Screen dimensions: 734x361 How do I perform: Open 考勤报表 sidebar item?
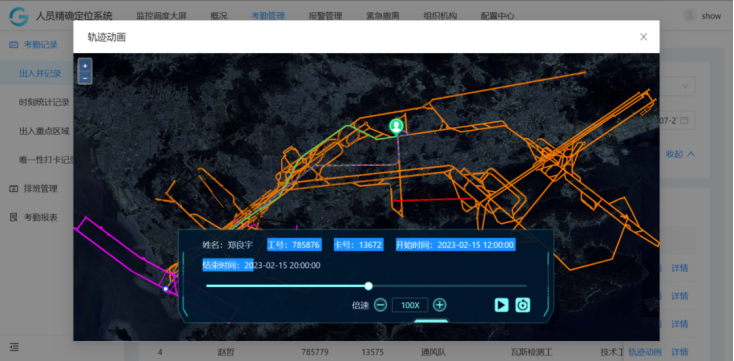[40, 217]
